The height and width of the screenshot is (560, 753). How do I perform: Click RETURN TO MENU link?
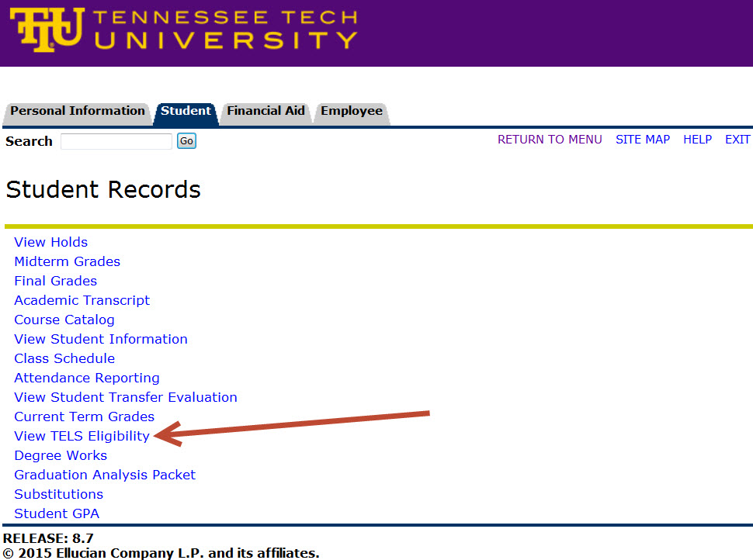tap(550, 140)
